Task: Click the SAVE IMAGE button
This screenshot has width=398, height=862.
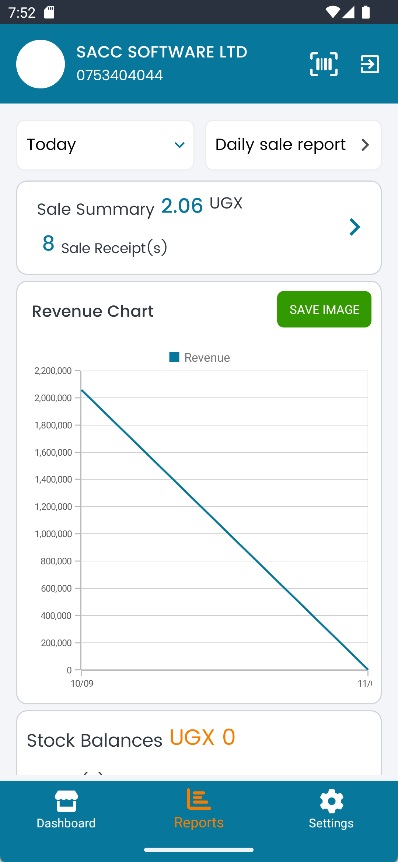Action: tap(324, 310)
